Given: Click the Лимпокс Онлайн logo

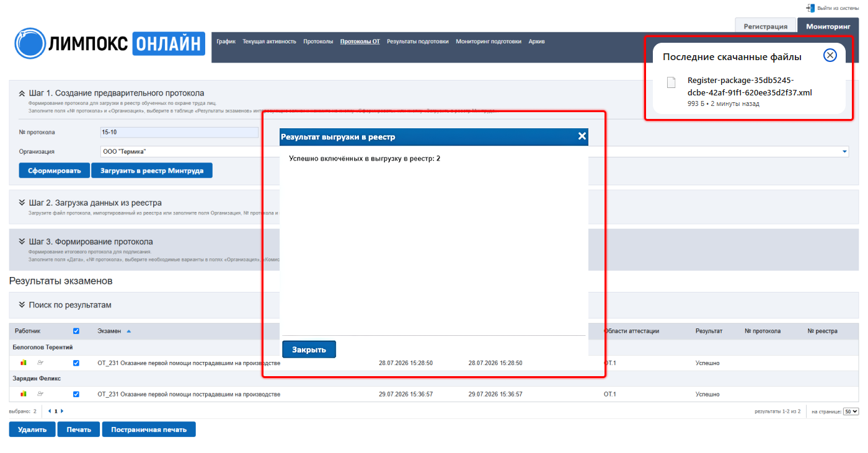Looking at the screenshot, I should [x=110, y=43].
